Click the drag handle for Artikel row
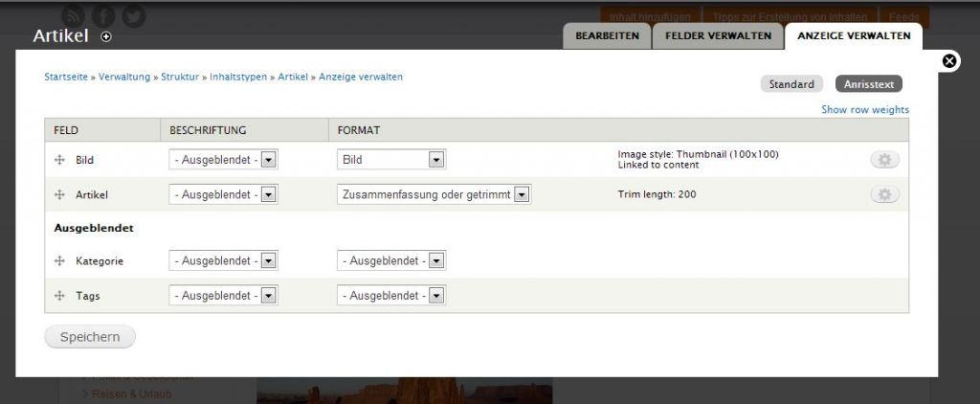Image resolution: width=980 pixels, height=404 pixels. [59, 194]
